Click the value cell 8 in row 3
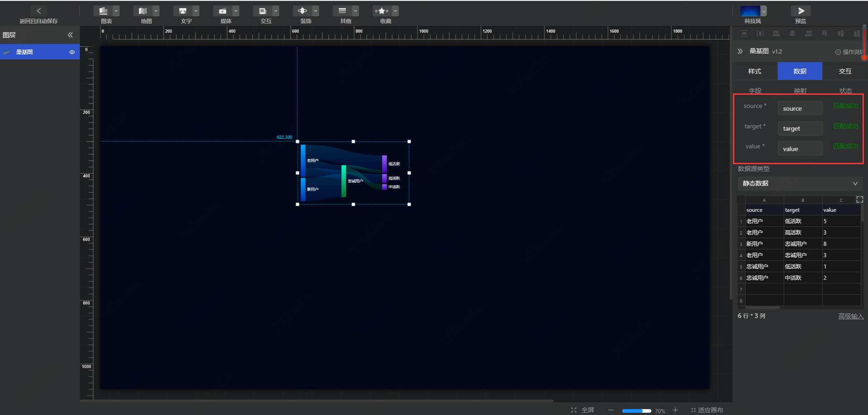Image resolution: width=868 pixels, height=415 pixels. click(841, 244)
